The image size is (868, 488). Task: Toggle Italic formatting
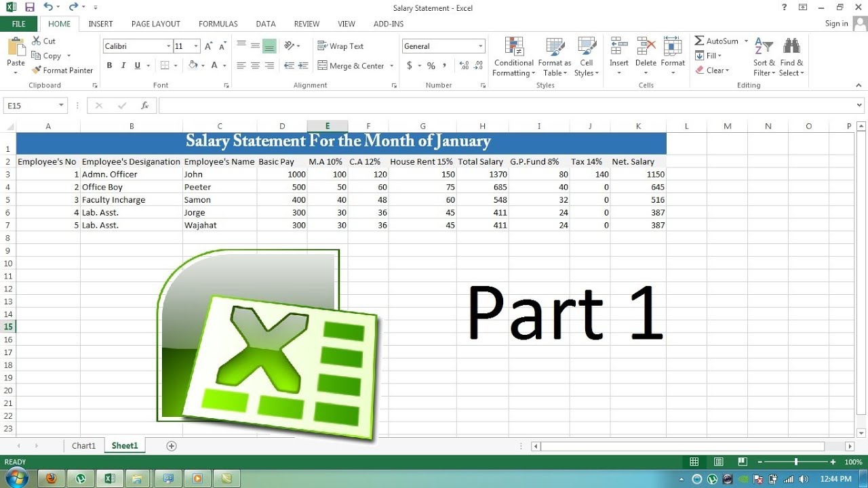(x=123, y=66)
